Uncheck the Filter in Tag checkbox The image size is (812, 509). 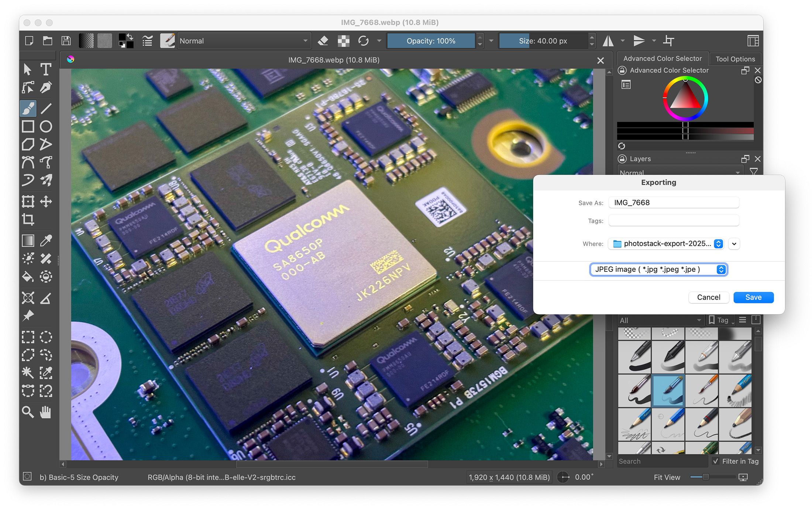click(x=716, y=461)
